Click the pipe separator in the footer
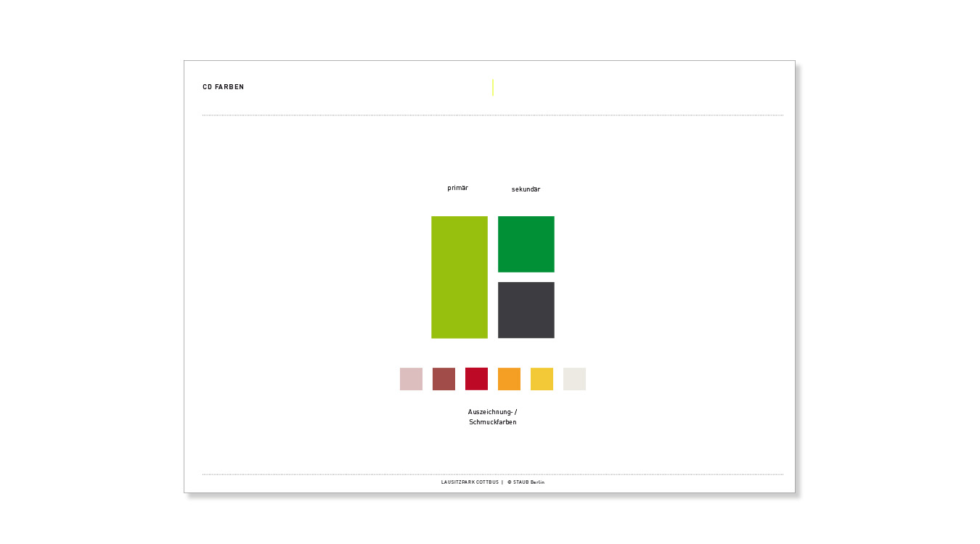 (x=502, y=482)
